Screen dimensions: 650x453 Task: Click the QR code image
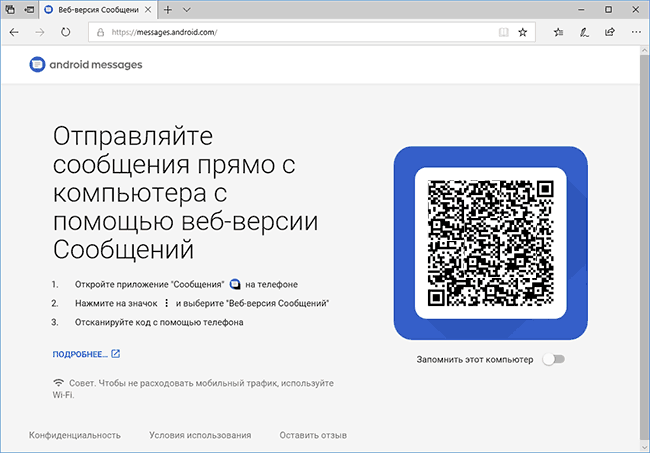491,243
